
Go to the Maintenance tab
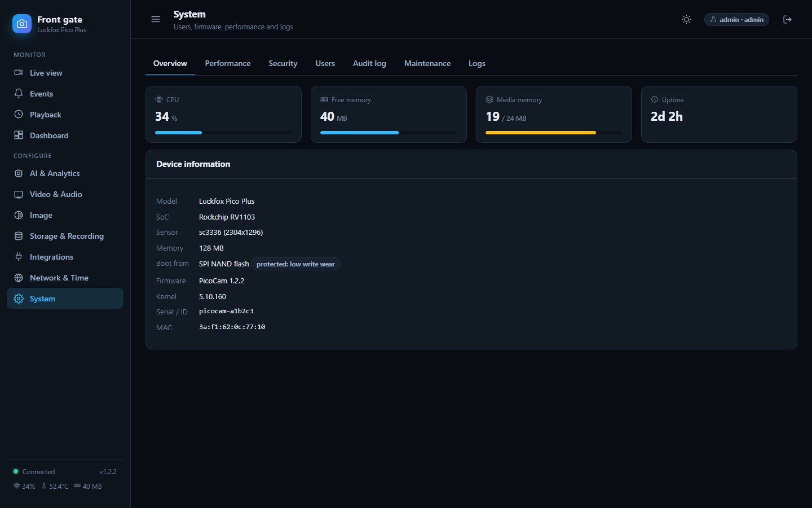coord(427,63)
